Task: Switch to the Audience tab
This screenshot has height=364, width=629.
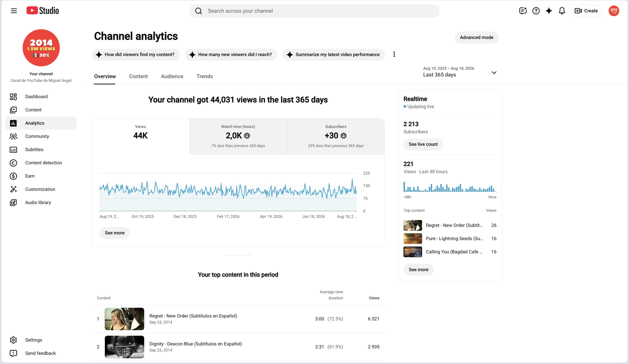Action: coord(172,76)
